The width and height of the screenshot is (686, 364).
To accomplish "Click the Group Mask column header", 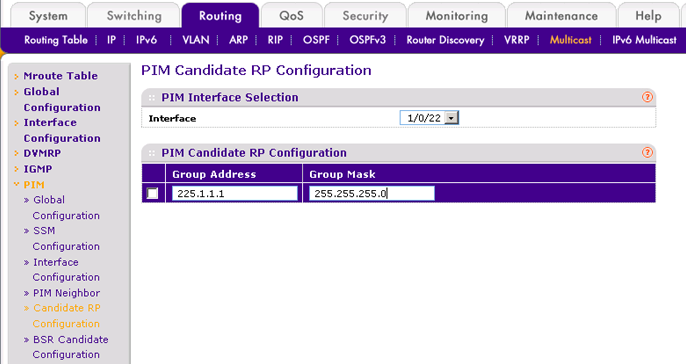I will pyautogui.click(x=342, y=174).
